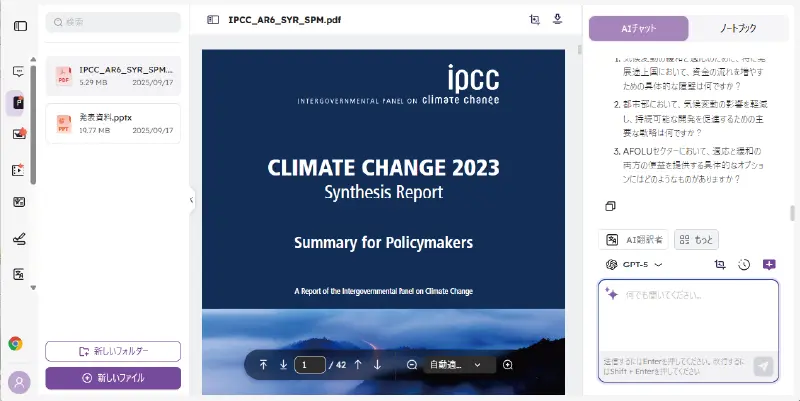Click the IPCC_AR6_SYR_SPM.pdf title in header
Screen dimensions: 800x401
click(285, 20)
